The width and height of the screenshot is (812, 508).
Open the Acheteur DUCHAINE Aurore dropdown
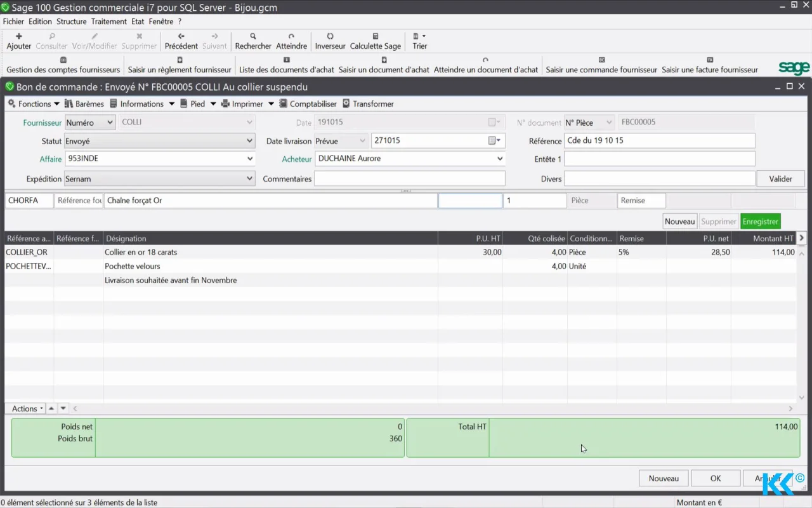(500, 159)
